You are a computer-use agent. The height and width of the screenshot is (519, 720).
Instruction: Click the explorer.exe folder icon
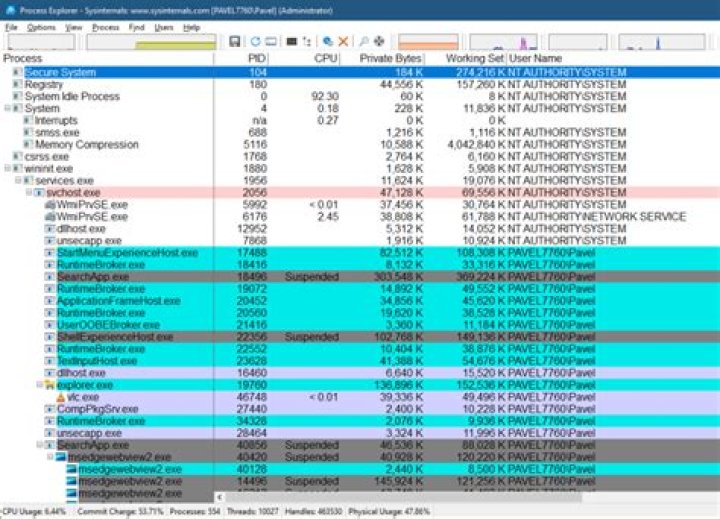[50, 385]
